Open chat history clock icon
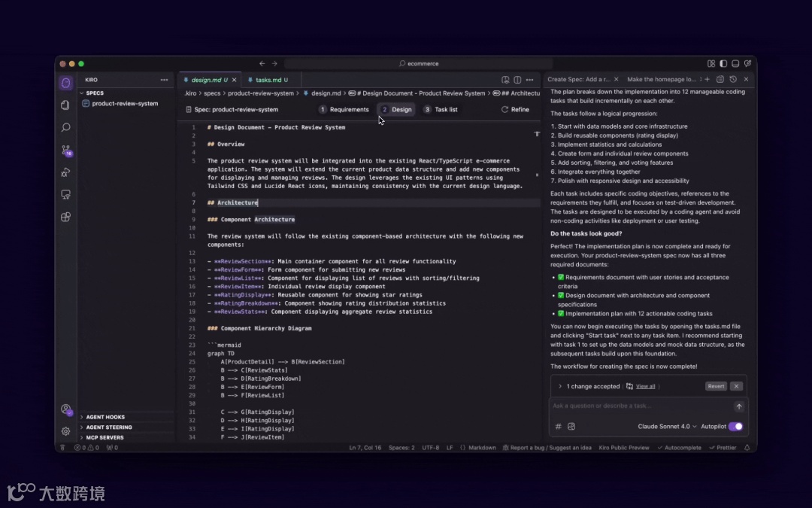 point(733,79)
